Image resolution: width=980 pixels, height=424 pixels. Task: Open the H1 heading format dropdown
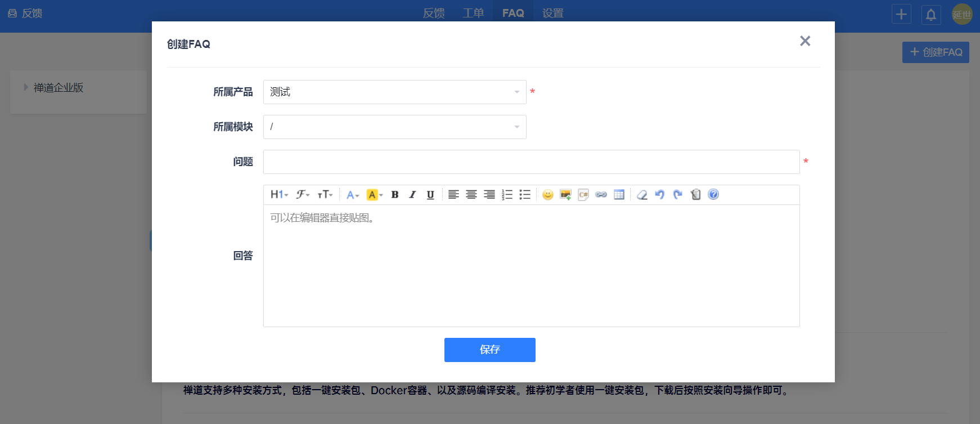tap(279, 195)
